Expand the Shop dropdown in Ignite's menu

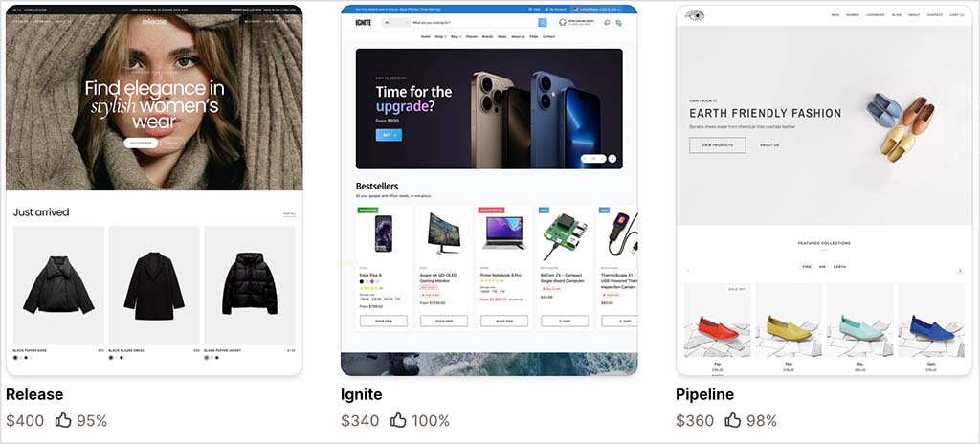pyautogui.click(x=441, y=36)
